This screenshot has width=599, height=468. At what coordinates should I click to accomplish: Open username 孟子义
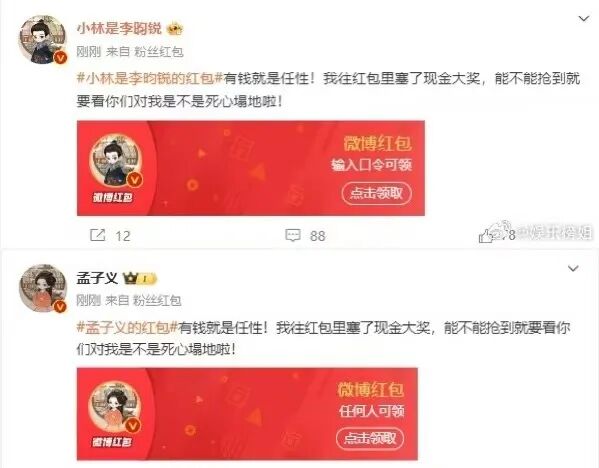tap(97, 279)
